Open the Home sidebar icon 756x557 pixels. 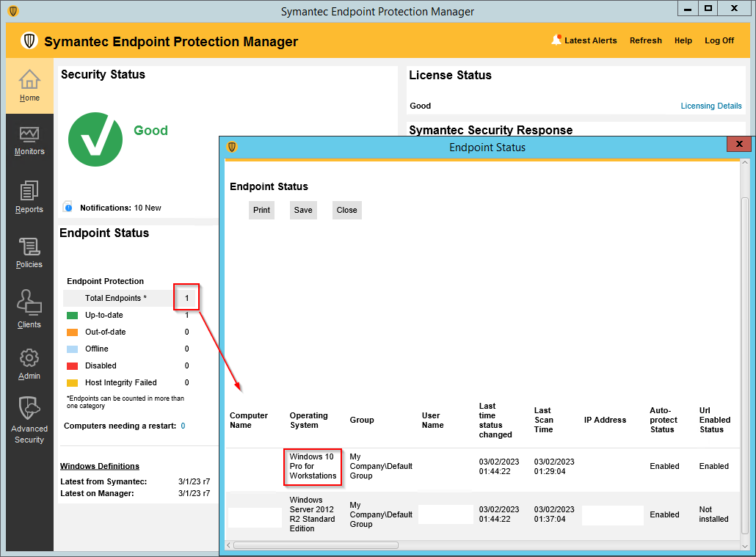pos(29,79)
